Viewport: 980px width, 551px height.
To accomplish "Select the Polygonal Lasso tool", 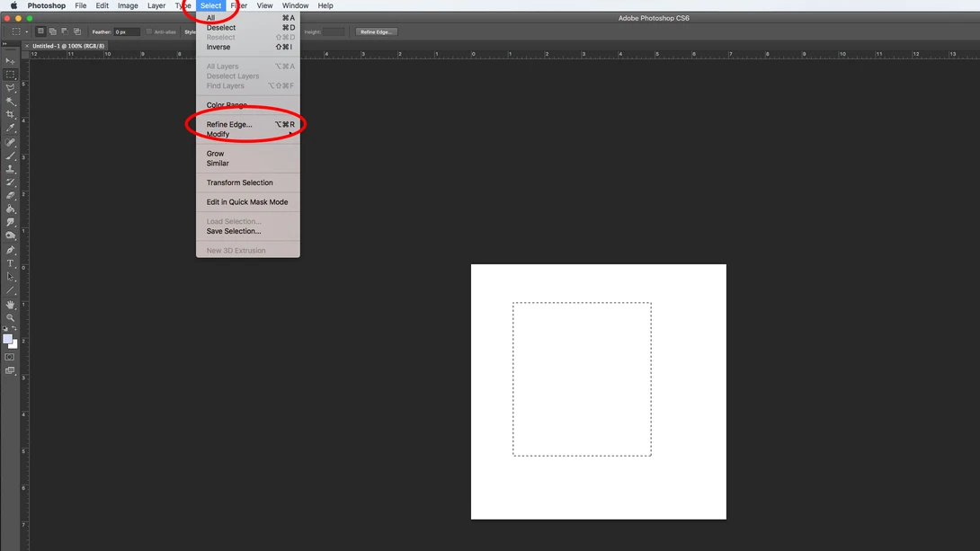I will 10,88.
